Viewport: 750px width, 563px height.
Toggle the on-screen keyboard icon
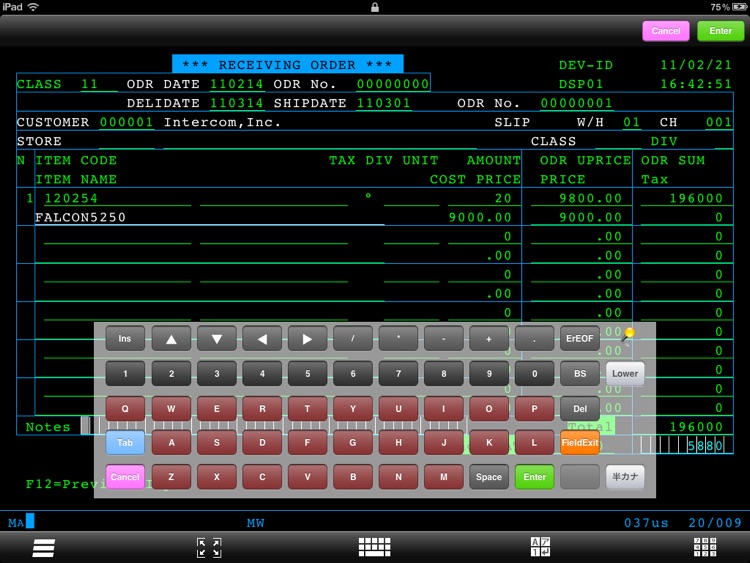[x=375, y=547]
